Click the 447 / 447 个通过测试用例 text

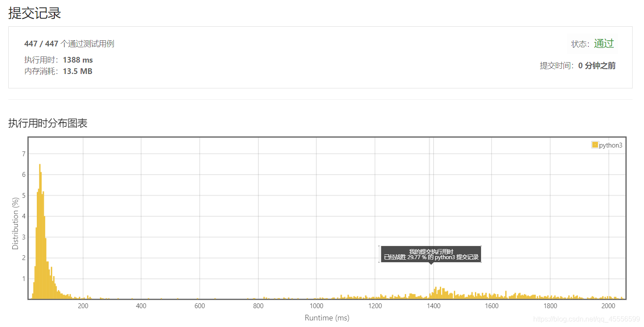[x=69, y=44]
